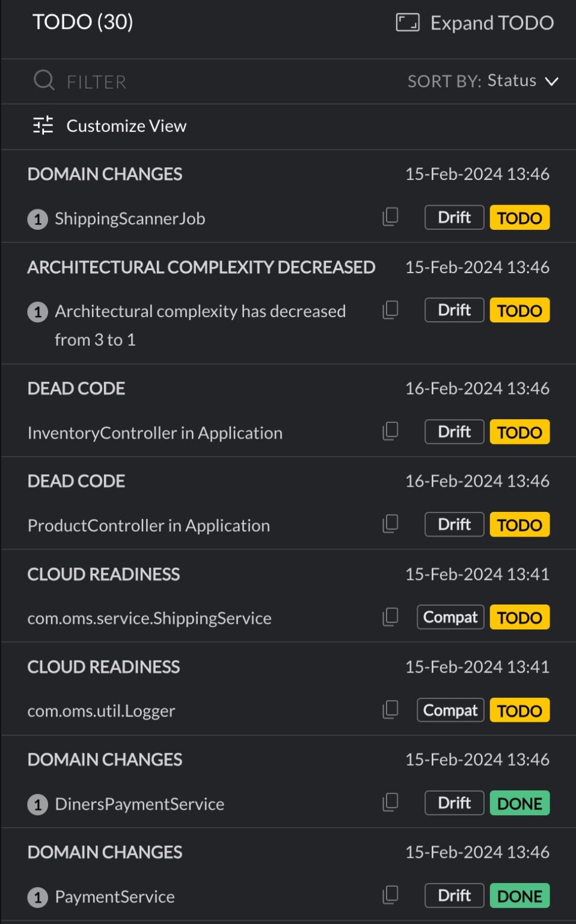Copy the ShippingScannerJob domain change entry
Screen dimensions: 576x924
(390, 217)
